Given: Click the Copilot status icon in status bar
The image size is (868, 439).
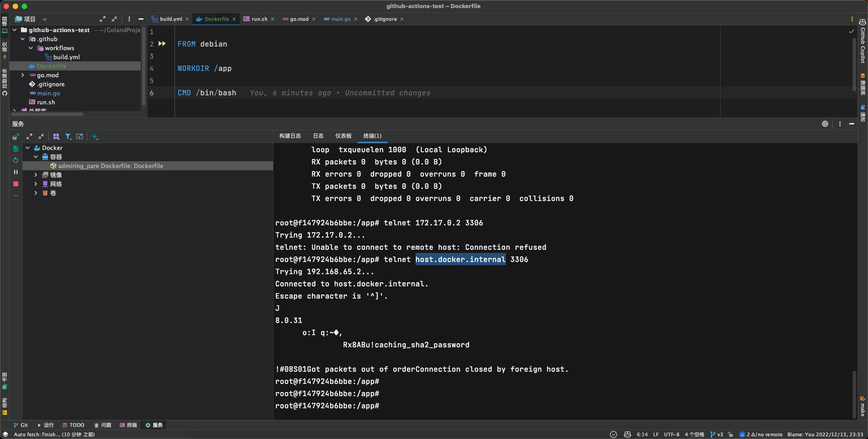Looking at the screenshot, I should [627, 434].
